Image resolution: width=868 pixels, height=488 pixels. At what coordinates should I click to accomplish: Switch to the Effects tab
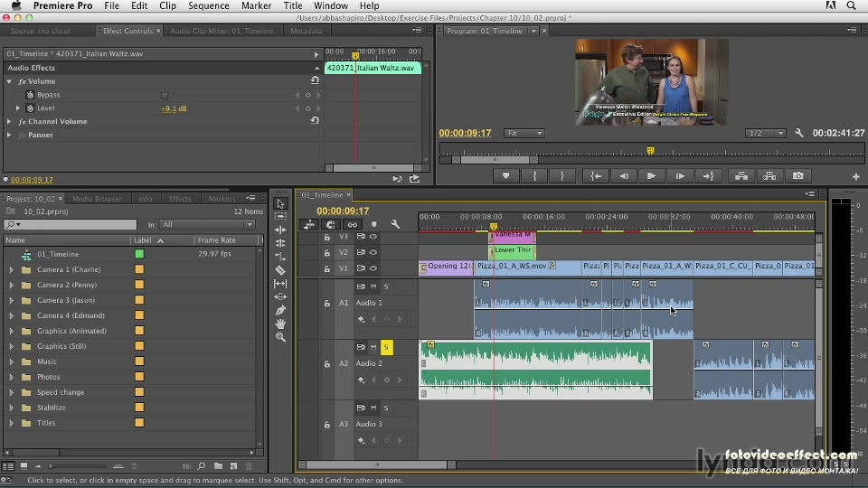click(x=180, y=198)
